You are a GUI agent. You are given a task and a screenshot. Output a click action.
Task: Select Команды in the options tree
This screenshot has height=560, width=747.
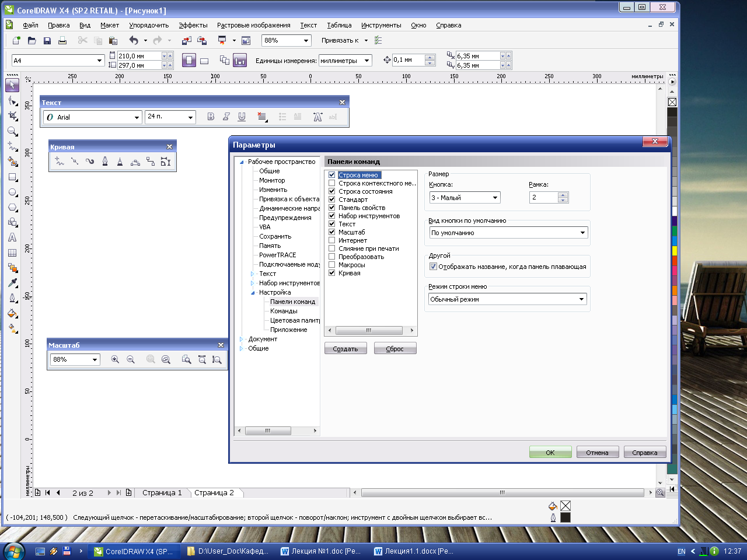(x=284, y=311)
